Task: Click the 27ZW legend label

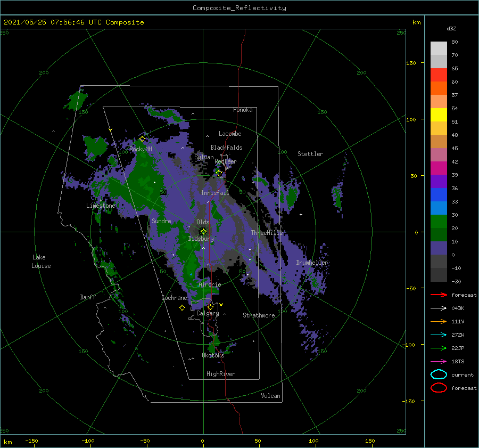Action: click(458, 335)
